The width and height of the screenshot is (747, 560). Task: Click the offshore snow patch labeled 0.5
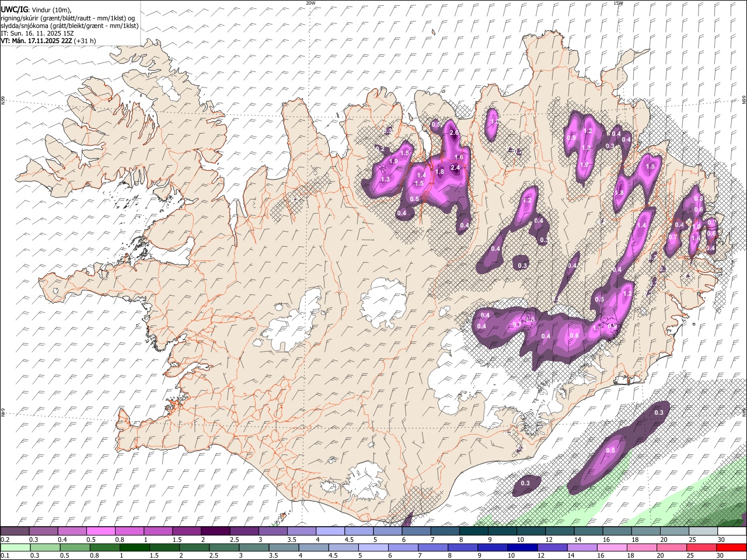click(x=610, y=450)
